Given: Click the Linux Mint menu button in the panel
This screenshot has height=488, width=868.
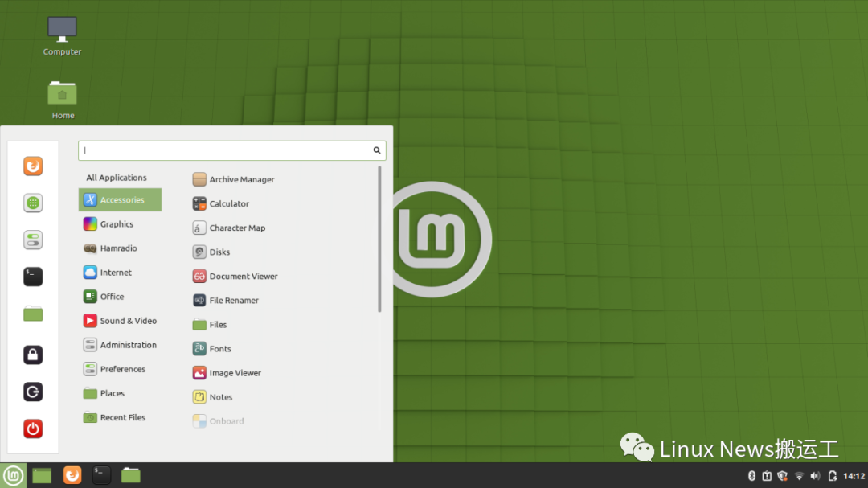Looking at the screenshot, I should click(13, 475).
